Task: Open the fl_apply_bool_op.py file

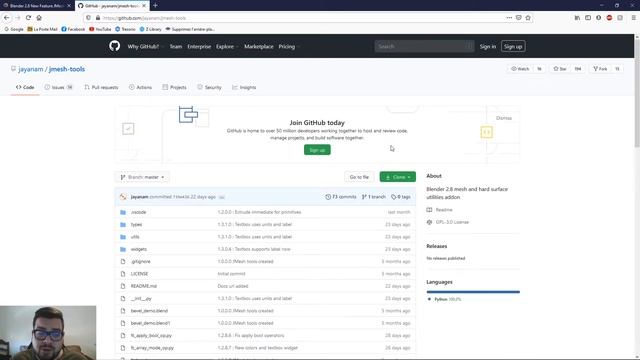Action: point(151,336)
